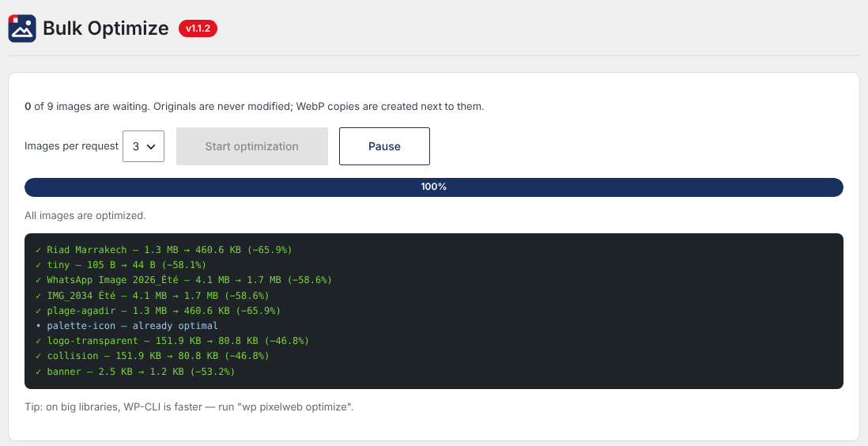Select the logo-transparent log line

click(172, 341)
